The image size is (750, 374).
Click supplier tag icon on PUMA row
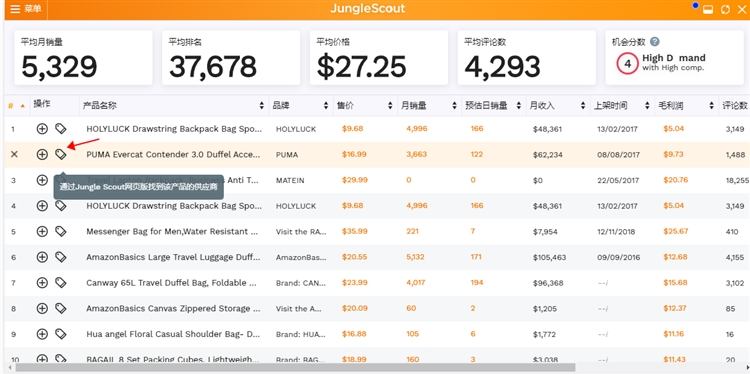coord(60,154)
